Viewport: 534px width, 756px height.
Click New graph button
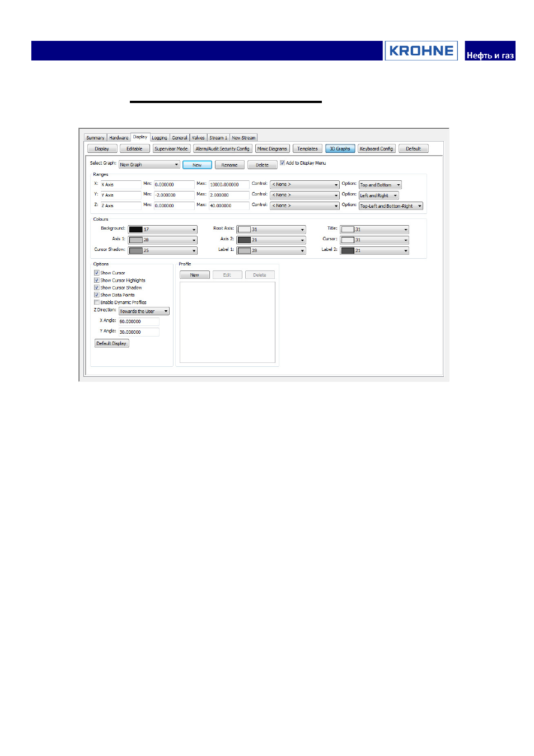(x=197, y=165)
